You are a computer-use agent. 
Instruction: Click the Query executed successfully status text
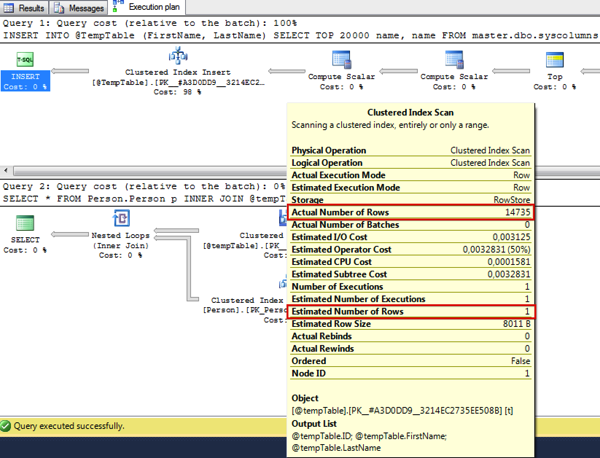pos(69,426)
